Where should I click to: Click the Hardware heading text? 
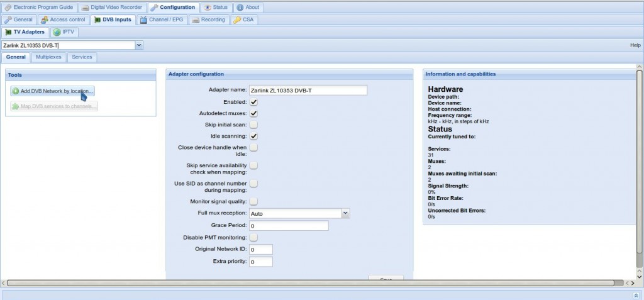point(445,89)
